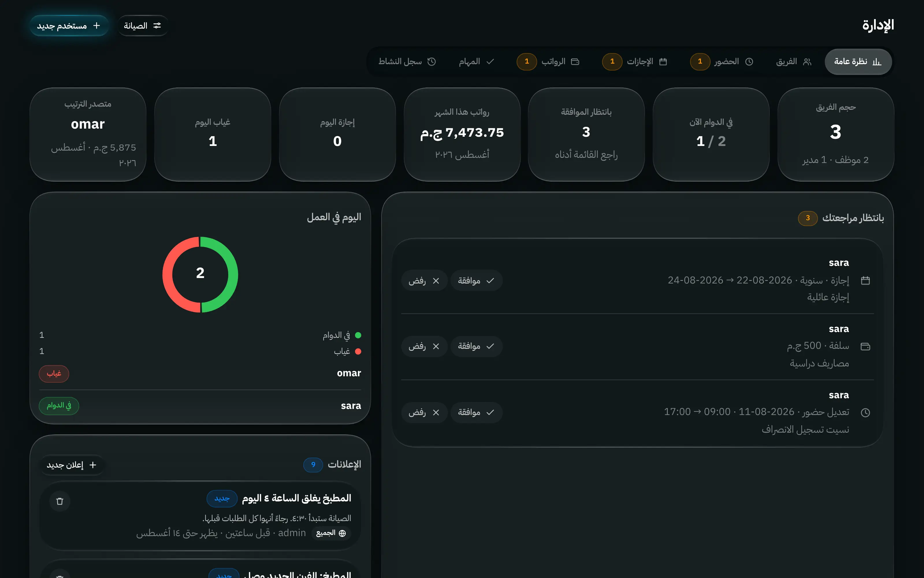
Task: Click the نسيت تسجيل الانصراف note text
Action: [x=805, y=430]
